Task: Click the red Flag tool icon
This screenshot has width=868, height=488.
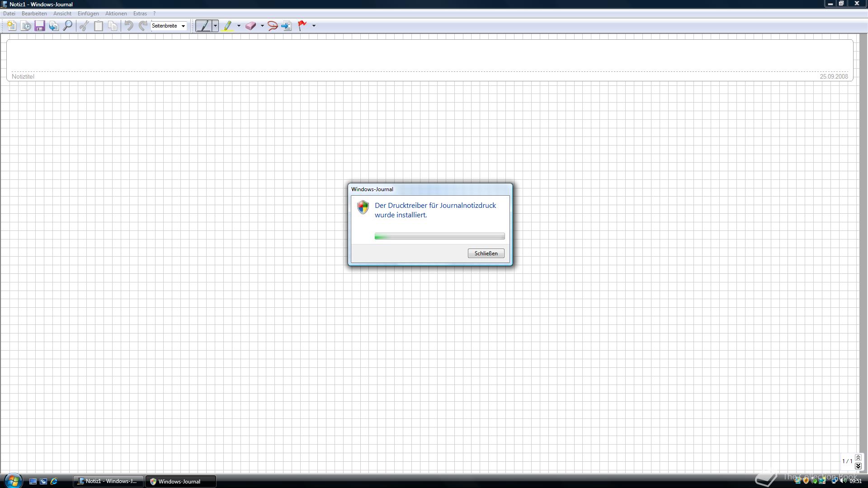Action: point(302,26)
